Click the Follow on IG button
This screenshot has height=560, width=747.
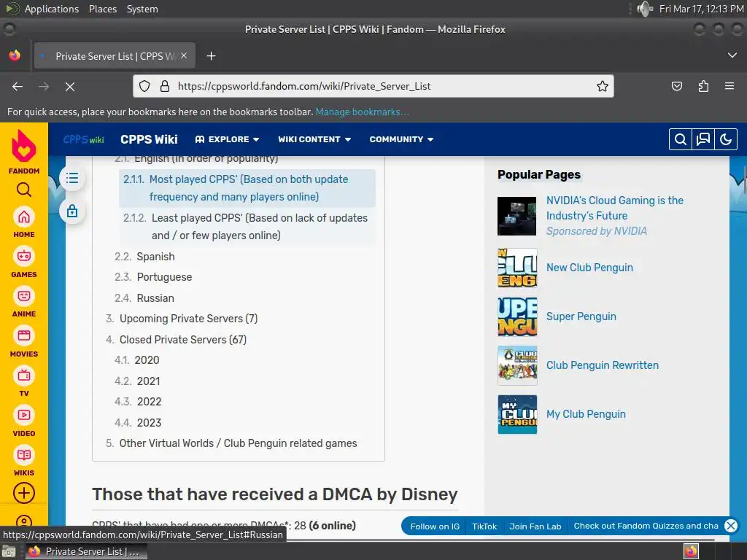435,526
